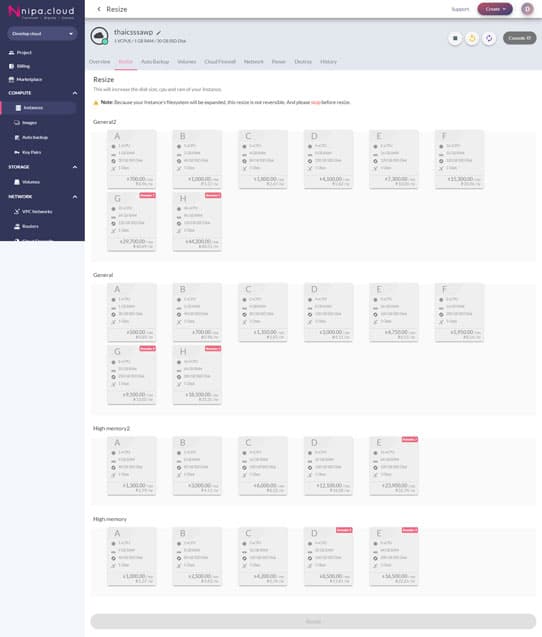Screen dimensions: 542x637
Task: Click the purple reboot arrows icon
Action: pyautogui.click(x=489, y=38)
